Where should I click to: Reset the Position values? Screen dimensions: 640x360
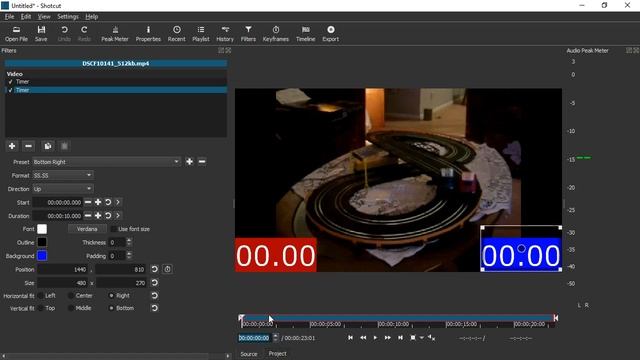[154, 269]
